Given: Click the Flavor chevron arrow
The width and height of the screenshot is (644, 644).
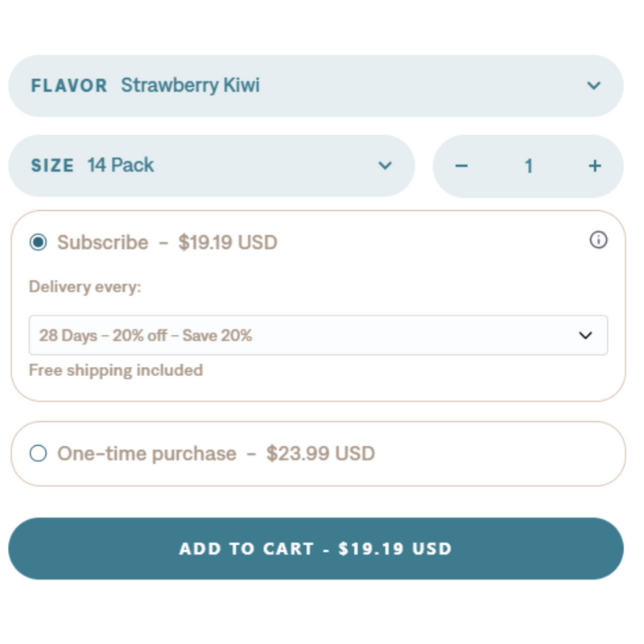Looking at the screenshot, I should (x=594, y=85).
